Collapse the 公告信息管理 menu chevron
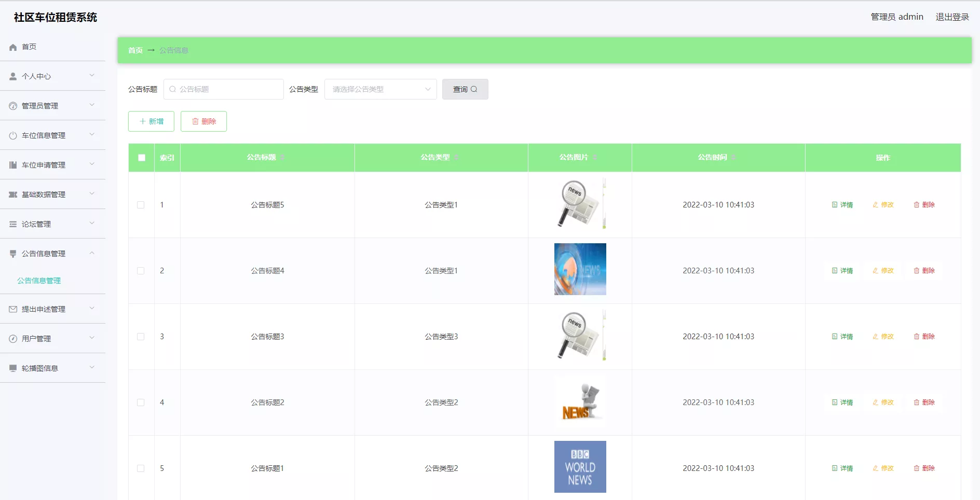Screen dimensions: 980x500 [x=92, y=253]
